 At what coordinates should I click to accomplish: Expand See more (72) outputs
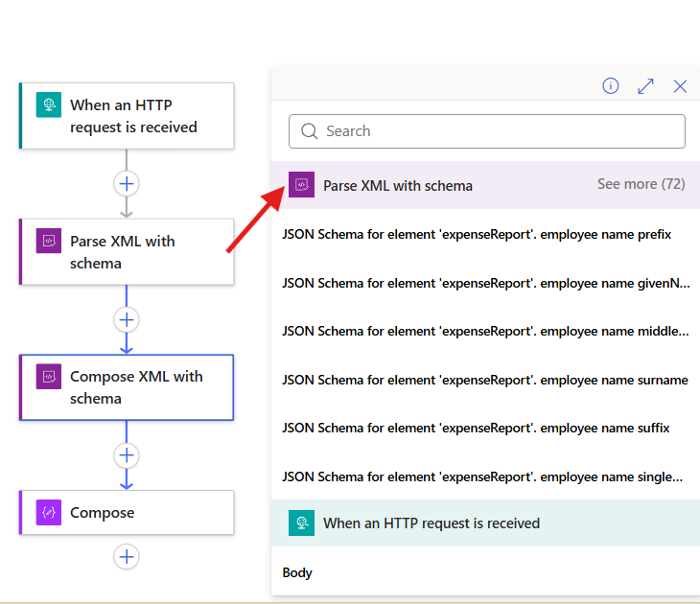(641, 184)
